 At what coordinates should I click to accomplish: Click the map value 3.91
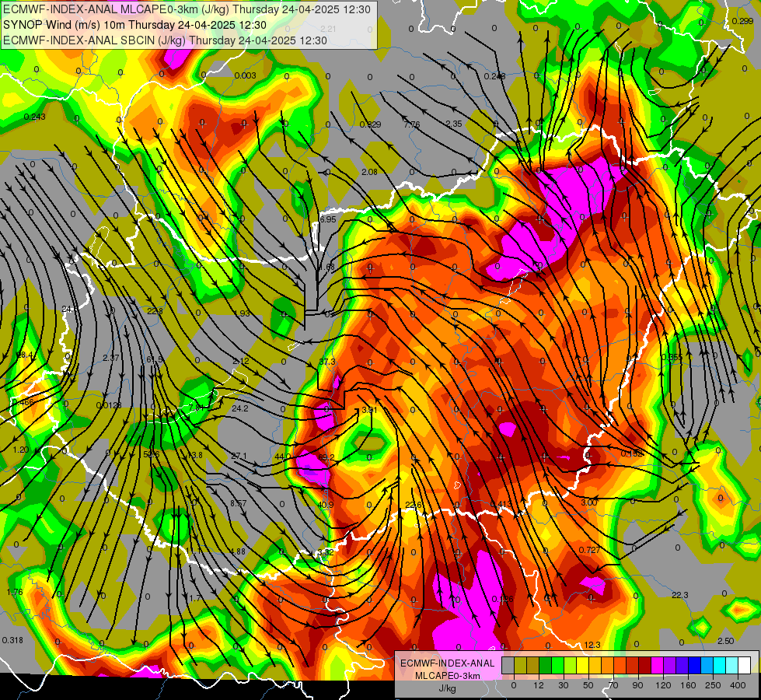click(369, 410)
